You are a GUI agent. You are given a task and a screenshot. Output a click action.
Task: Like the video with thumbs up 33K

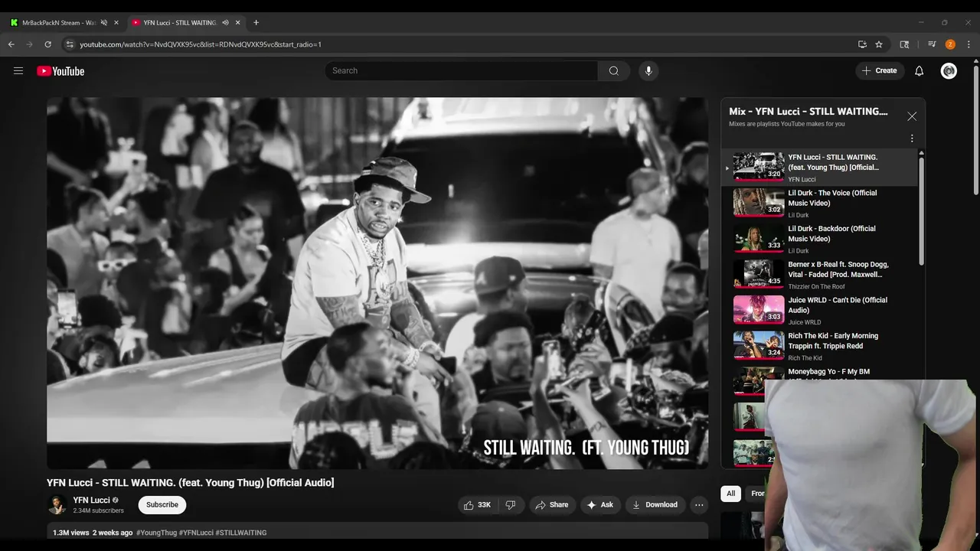(x=478, y=504)
